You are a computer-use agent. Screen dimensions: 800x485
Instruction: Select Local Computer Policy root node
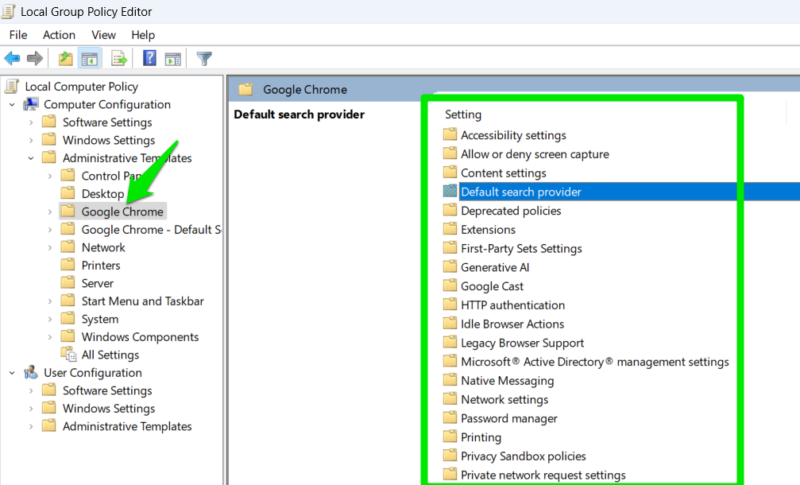pyautogui.click(x=81, y=87)
